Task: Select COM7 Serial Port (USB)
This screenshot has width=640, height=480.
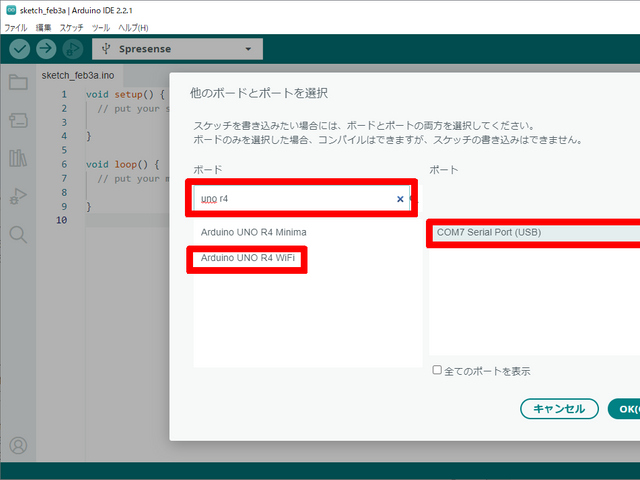Action: click(536, 233)
